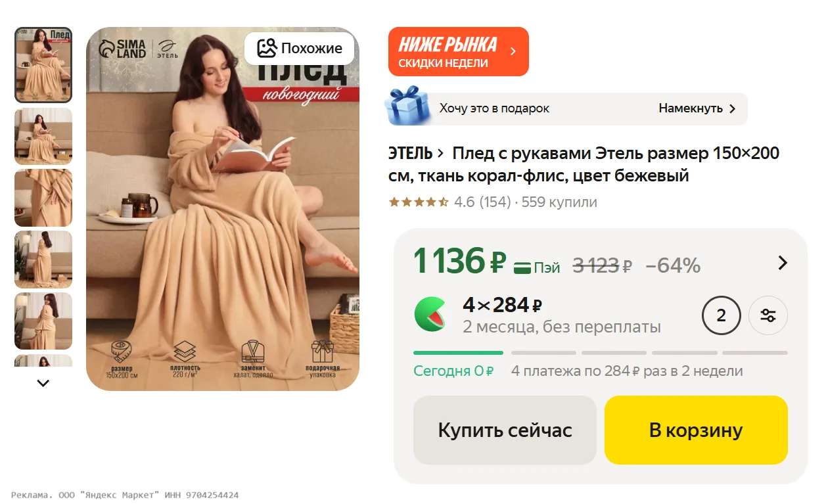The image size is (826, 504).
Task: Click the Пэй card icon
Action: click(522, 267)
